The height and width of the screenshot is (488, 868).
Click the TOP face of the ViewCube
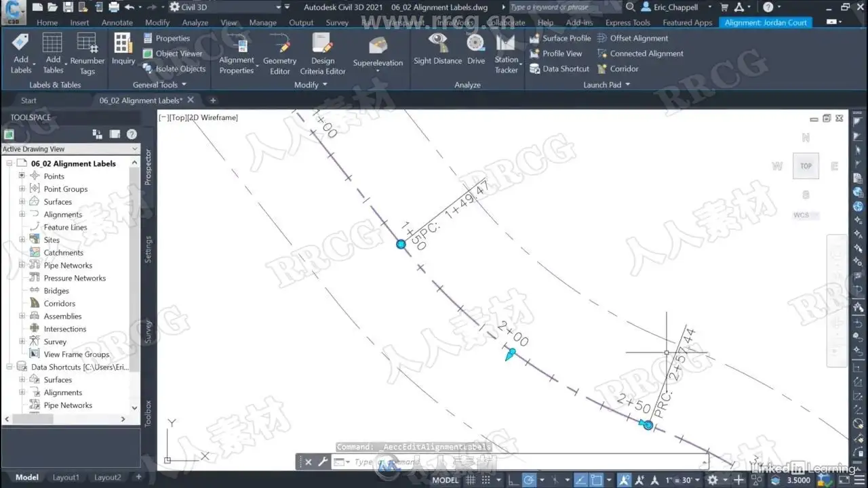pyautogui.click(x=806, y=166)
